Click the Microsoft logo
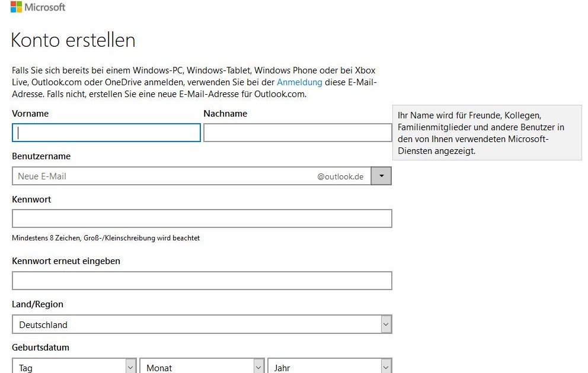The width and height of the screenshot is (588, 373). 38,7
